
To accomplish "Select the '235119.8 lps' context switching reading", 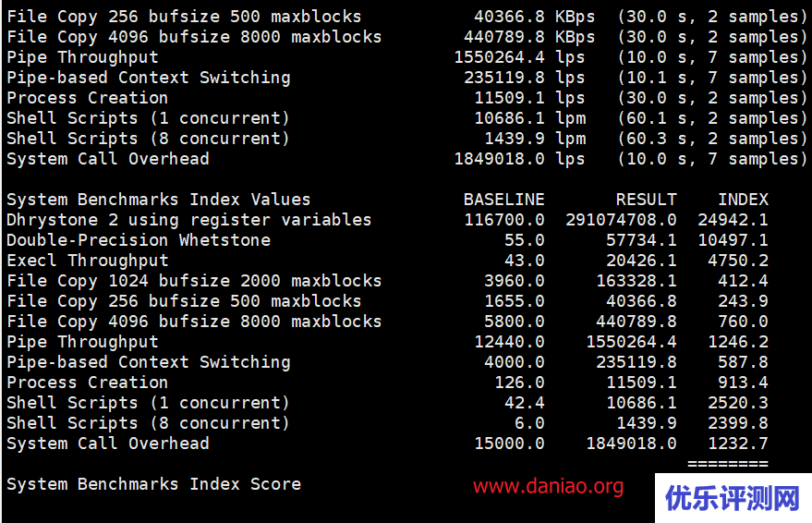I will pyautogui.click(x=524, y=78).
